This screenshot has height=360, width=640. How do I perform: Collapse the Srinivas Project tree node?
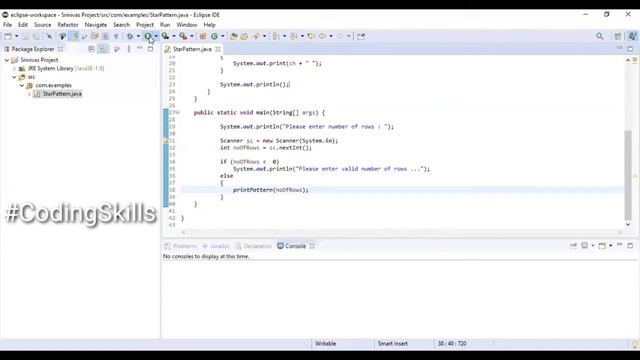(7, 60)
